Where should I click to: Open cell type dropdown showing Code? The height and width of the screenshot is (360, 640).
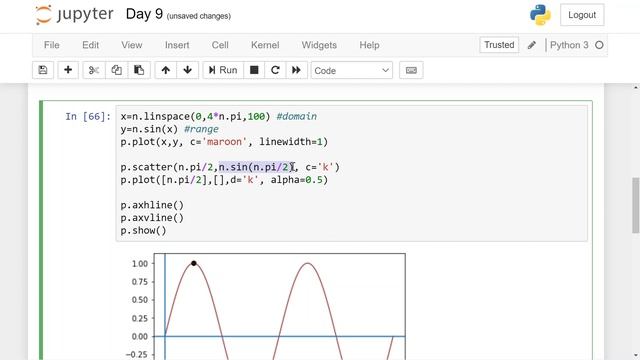click(x=351, y=71)
